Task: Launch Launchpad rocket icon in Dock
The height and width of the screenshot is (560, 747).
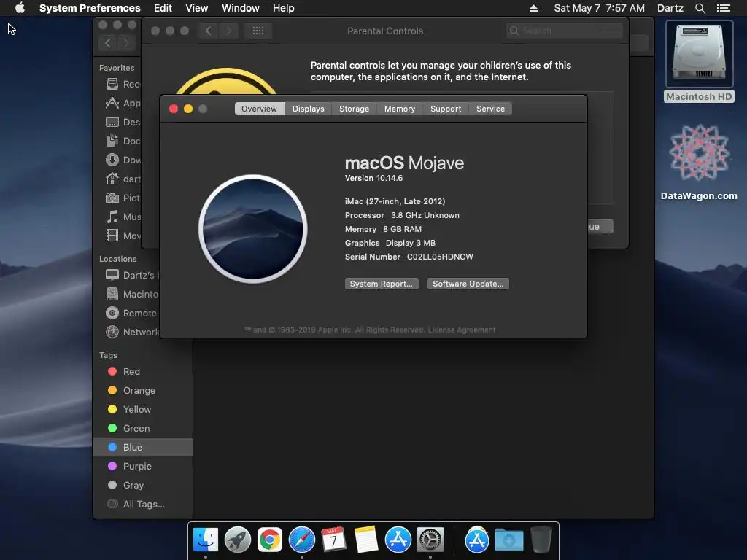Action: (x=238, y=540)
